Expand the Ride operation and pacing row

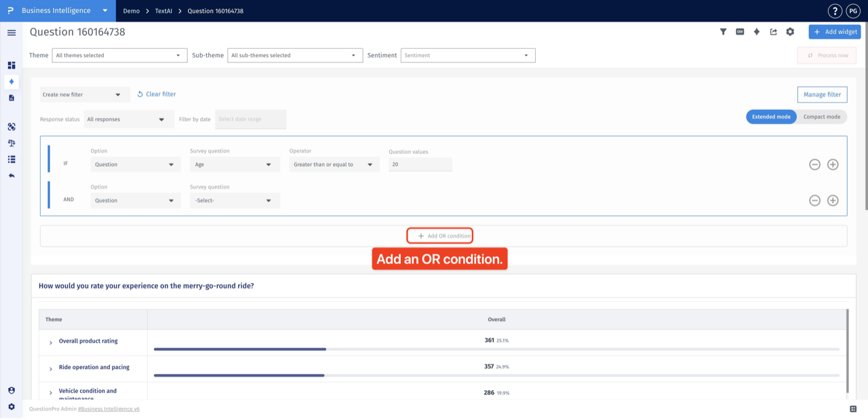coord(51,369)
